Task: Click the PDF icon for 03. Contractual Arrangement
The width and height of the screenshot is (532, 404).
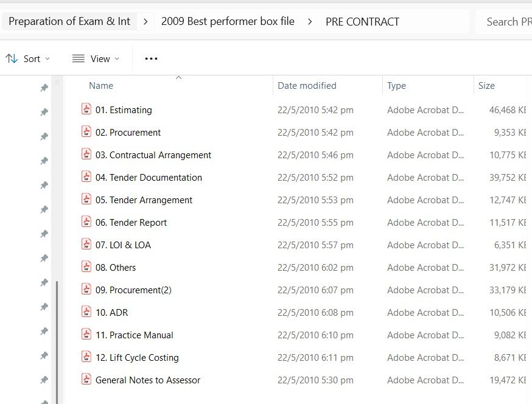Action: coord(86,155)
